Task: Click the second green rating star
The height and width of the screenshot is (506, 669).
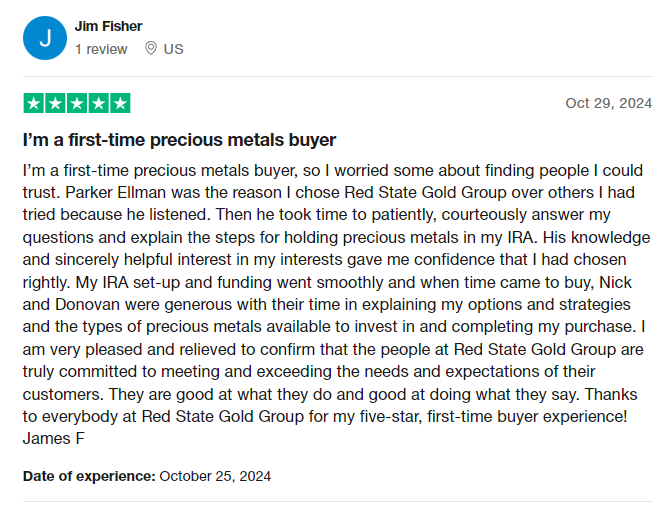Action: click(x=55, y=103)
